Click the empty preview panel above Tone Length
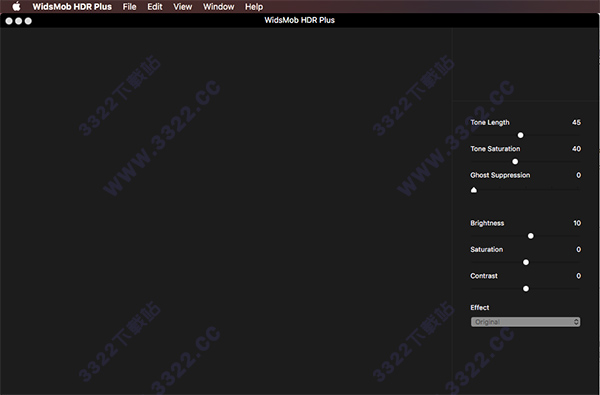The image size is (600, 395). pyautogui.click(x=526, y=64)
